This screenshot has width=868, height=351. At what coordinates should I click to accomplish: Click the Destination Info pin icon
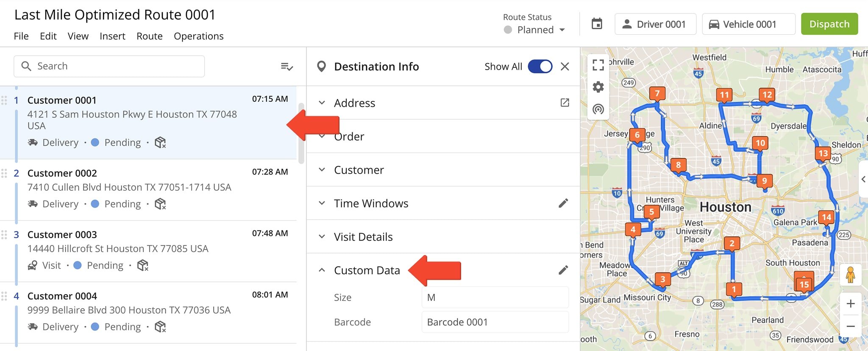pyautogui.click(x=322, y=67)
